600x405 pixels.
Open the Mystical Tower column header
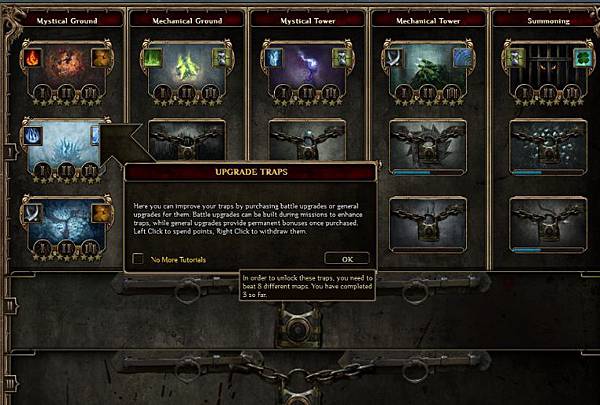point(308,21)
